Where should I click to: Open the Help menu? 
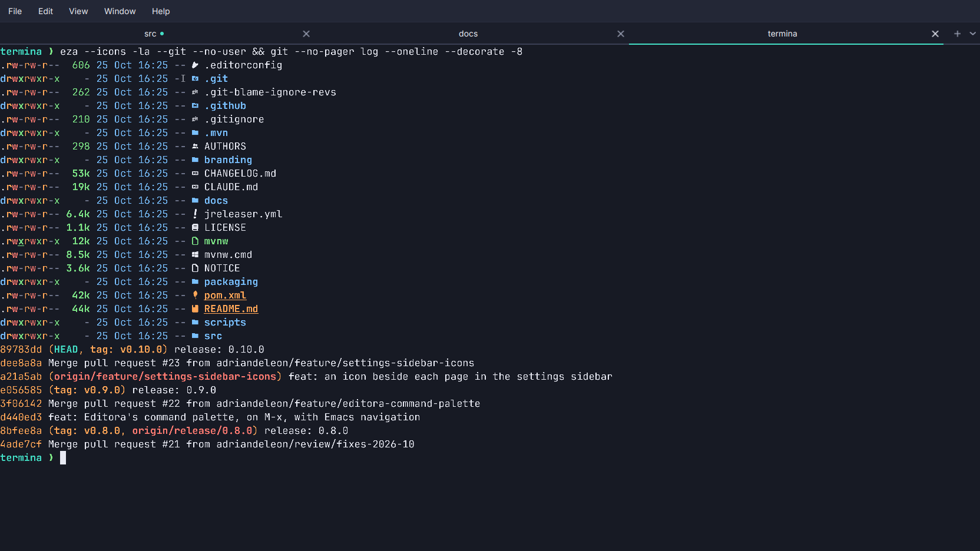[x=161, y=11]
